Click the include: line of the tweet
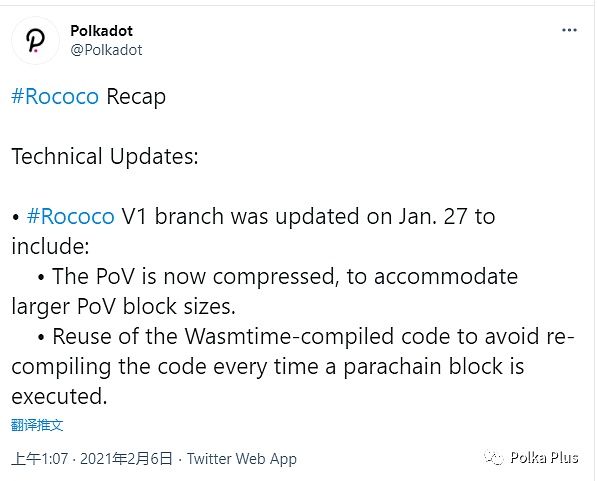 [x=50, y=246]
